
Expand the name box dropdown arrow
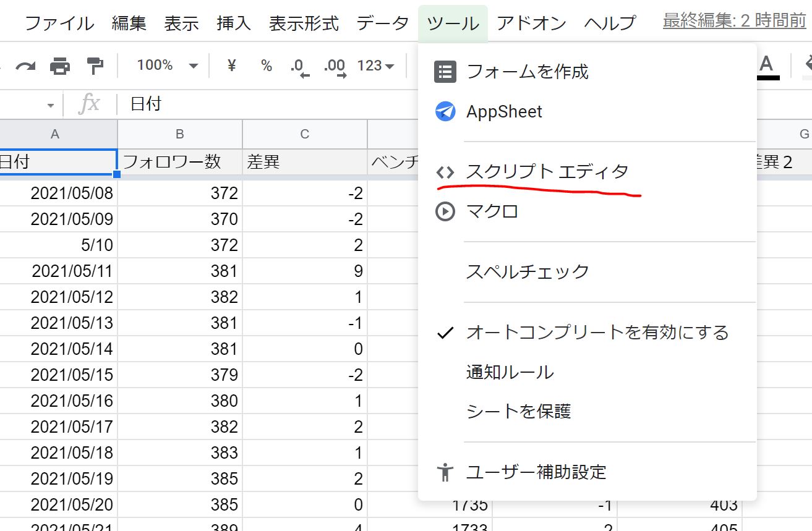pyautogui.click(x=51, y=105)
